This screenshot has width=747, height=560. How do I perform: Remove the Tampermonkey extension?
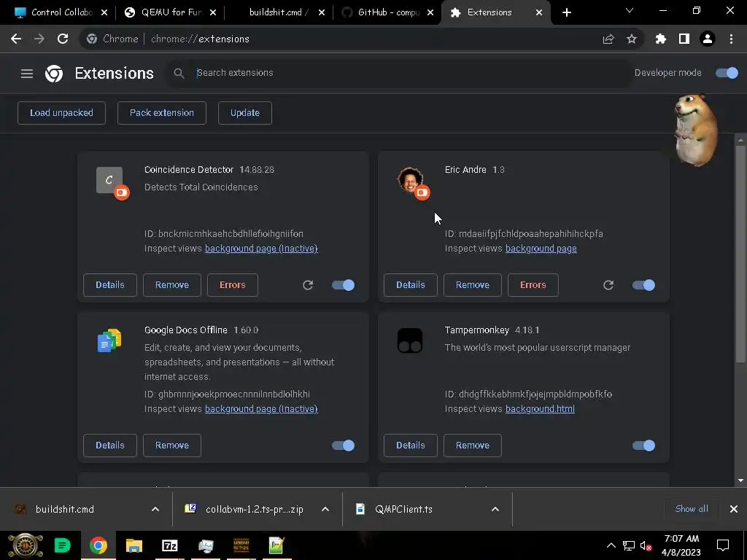pos(473,446)
